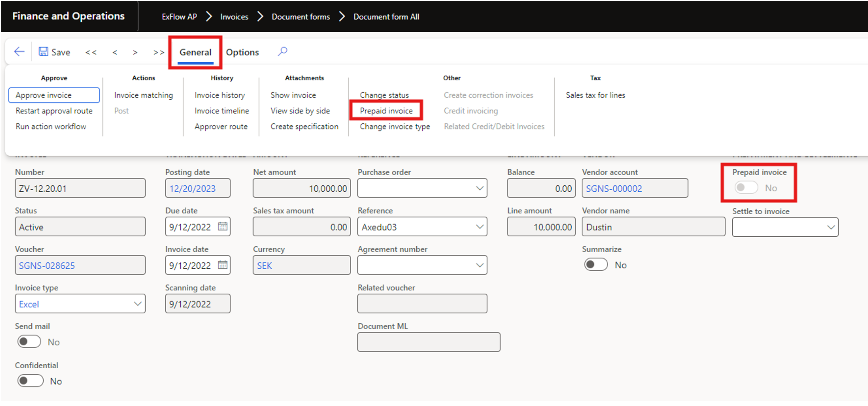
Task: Click the Document ML field
Action: (x=429, y=342)
